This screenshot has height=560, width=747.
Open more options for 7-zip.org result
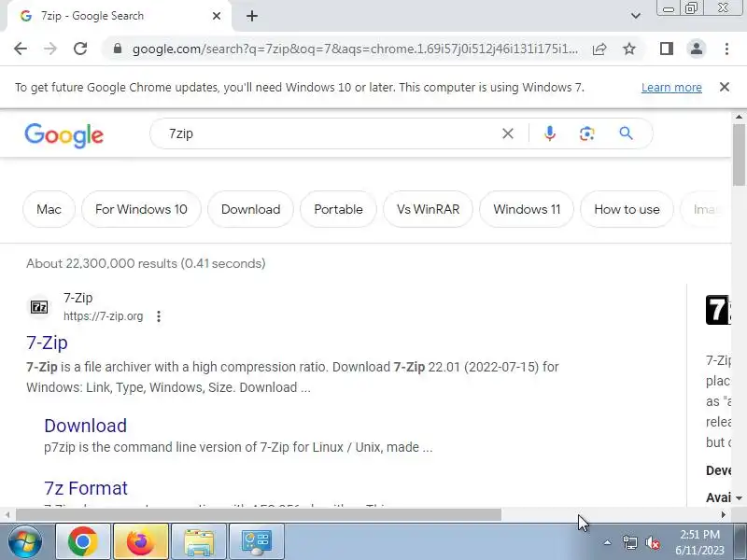click(x=159, y=316)
